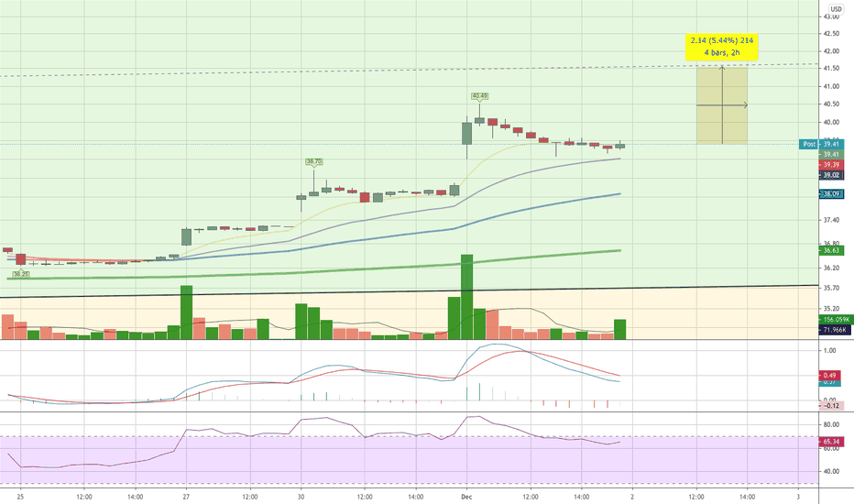Click the 25 date label on time axis
The image size is (854, 504).
click(x=21, y=497)
